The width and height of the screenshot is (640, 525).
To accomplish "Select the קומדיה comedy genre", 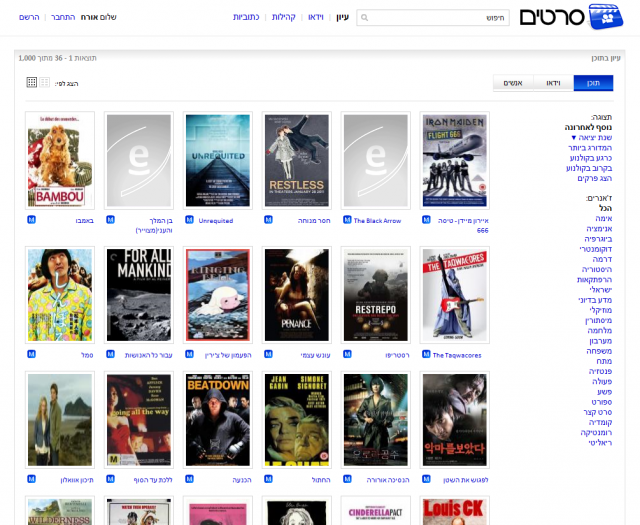I will [600, 422].
